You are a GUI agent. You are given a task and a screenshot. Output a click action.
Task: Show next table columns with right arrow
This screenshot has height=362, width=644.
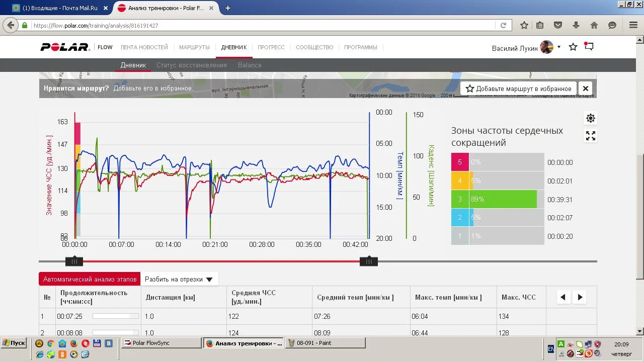click(580, 297)
